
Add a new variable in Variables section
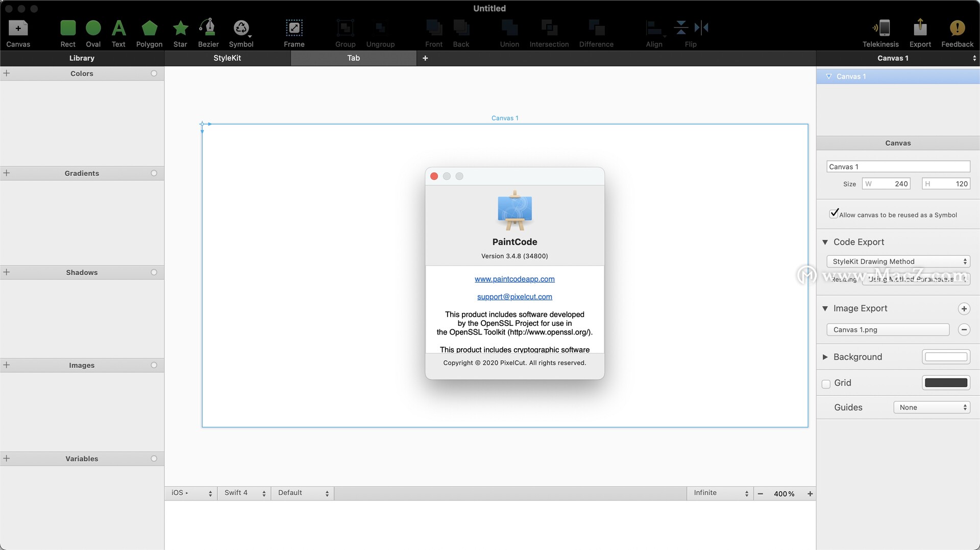tap(7, 459)
